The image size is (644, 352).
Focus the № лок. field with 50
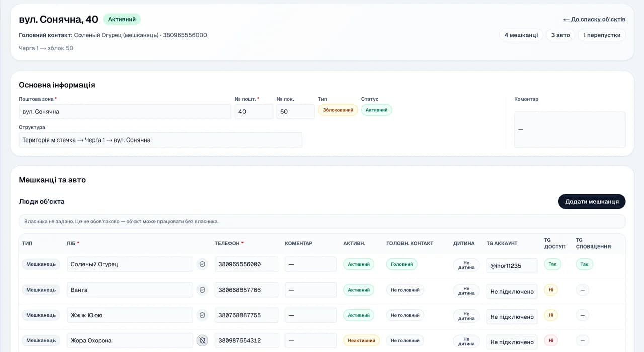[x=296, y=111]
